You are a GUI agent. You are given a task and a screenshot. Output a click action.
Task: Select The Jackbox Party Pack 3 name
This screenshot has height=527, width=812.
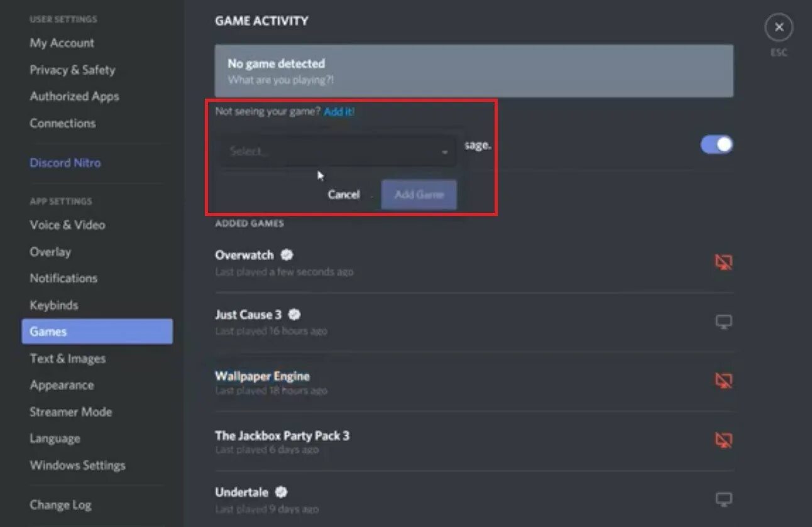(x=282, y=435)
